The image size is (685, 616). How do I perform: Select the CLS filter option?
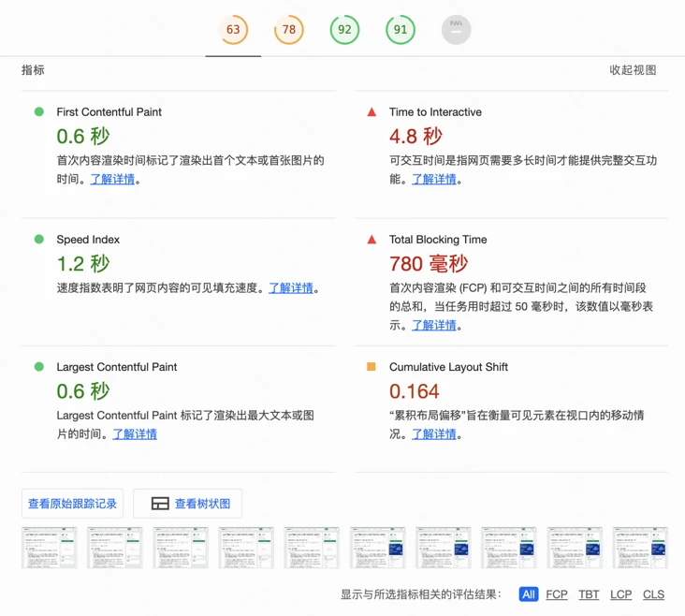653,594
